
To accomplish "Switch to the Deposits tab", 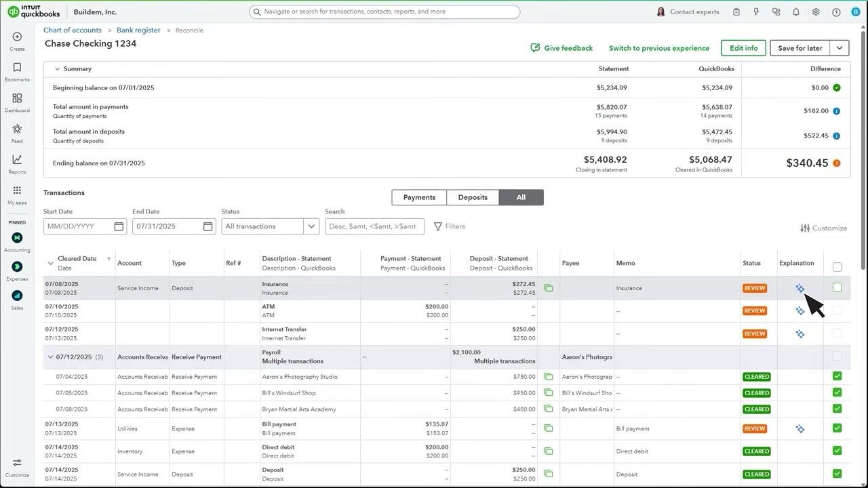I will click(473, 197).
